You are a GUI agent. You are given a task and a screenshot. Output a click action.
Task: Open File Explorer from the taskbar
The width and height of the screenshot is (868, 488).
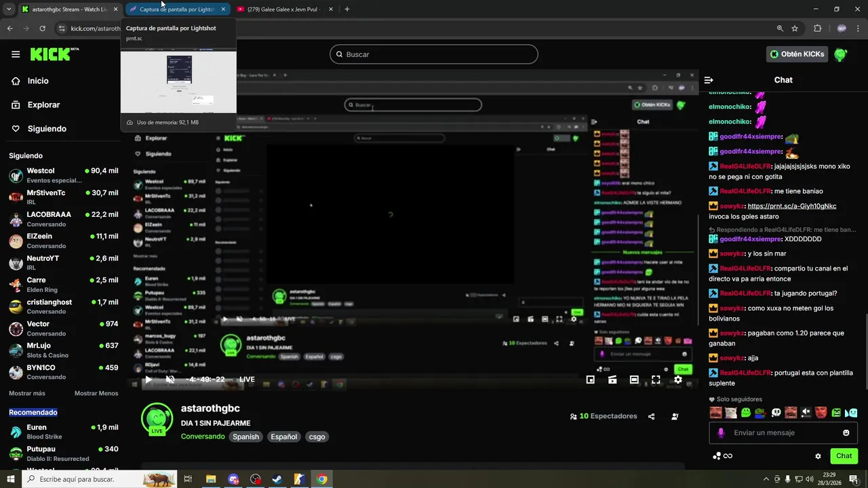(x=211, y=479)
